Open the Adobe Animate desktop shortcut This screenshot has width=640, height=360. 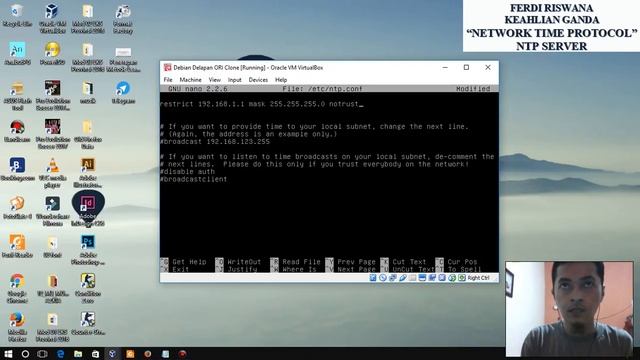tap(17, 53)
